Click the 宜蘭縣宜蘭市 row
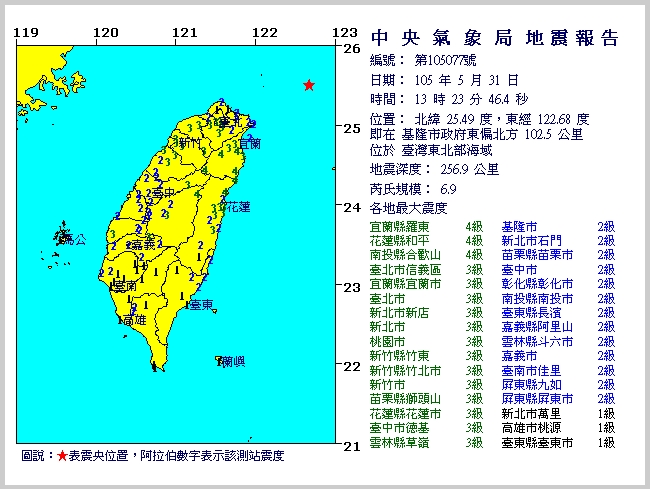Screen dimensions: 650x489 point(426,284)
